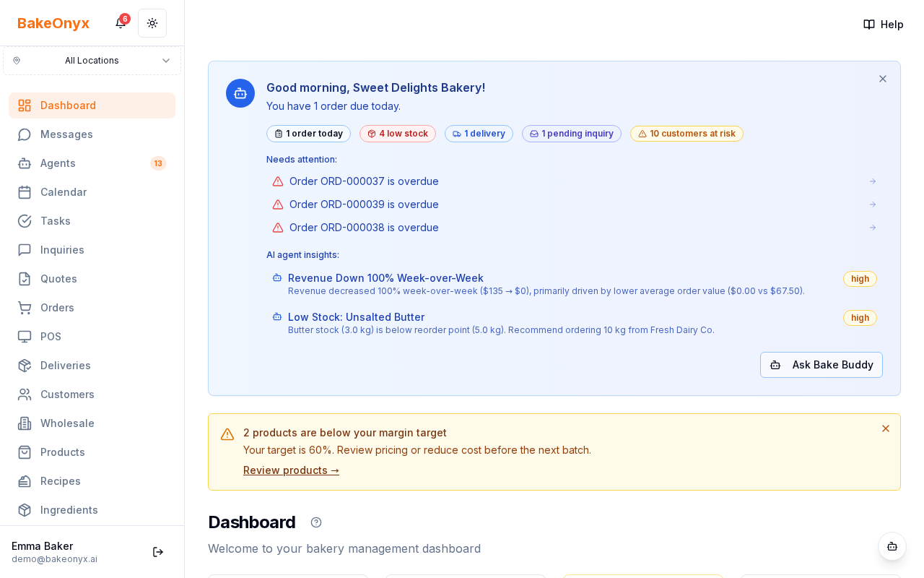The width and height of the screenshot is (924, 578).
Task: Open the Calendar page
Action: (x=92, y=192)
